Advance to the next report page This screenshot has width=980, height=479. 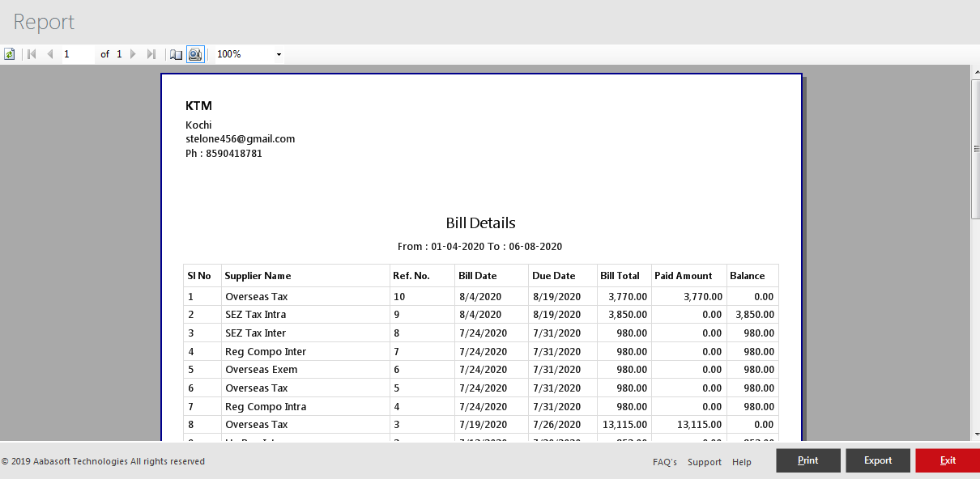pos(134,54)
